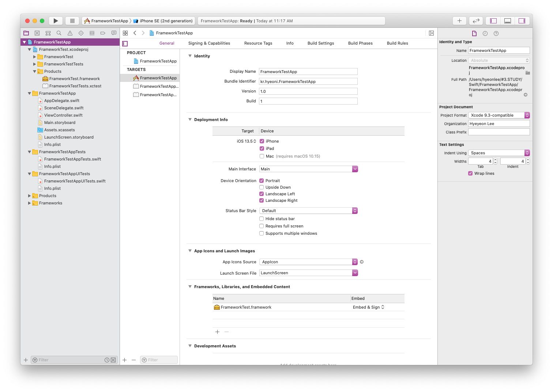Viewport: 553px width, 392px height.
Task: Run the app with the Play button
Action: click(x=56, y=21)
